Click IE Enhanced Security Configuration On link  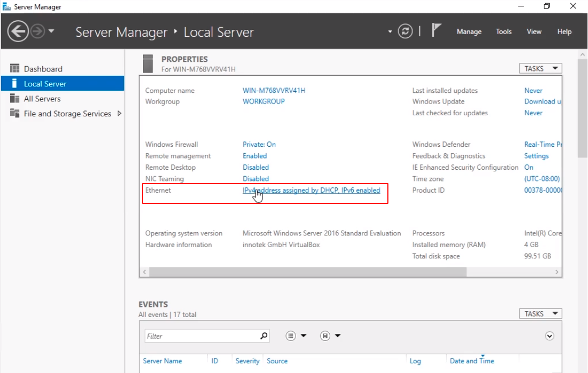click(x=529, y=167)
